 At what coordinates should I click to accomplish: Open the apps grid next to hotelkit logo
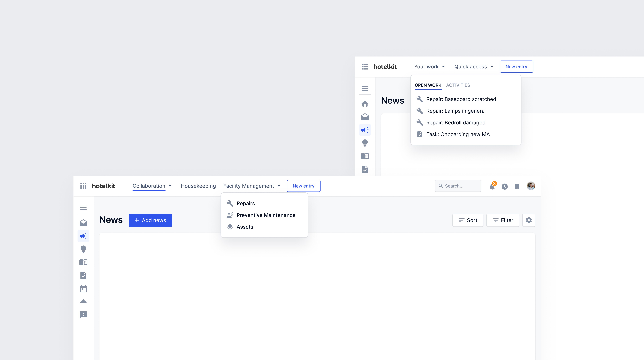[x=84, y=186]
